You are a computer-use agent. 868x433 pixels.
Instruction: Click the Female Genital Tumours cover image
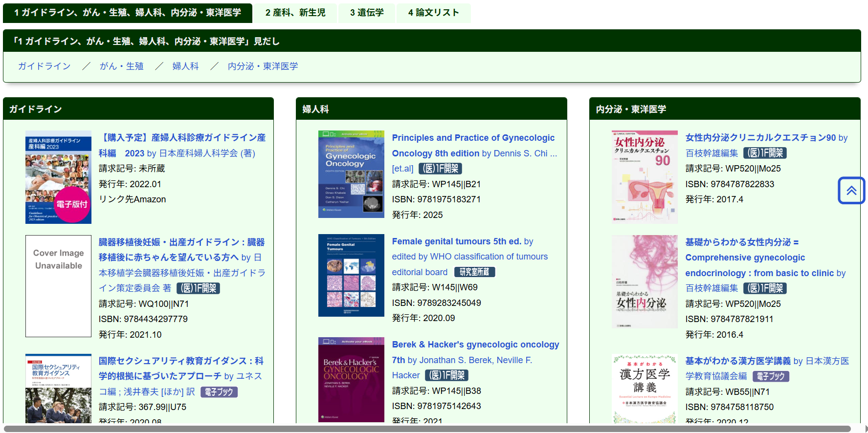[x=351, y=275]
